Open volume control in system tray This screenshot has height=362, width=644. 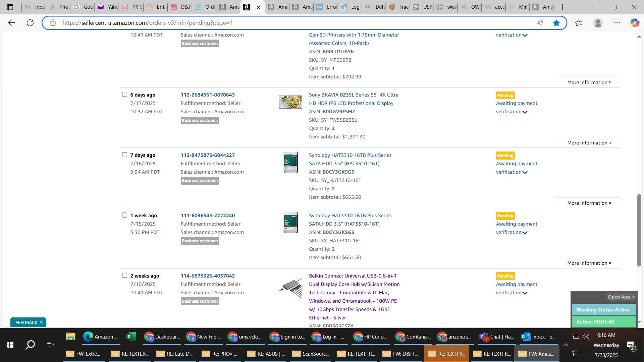[586, 337]
